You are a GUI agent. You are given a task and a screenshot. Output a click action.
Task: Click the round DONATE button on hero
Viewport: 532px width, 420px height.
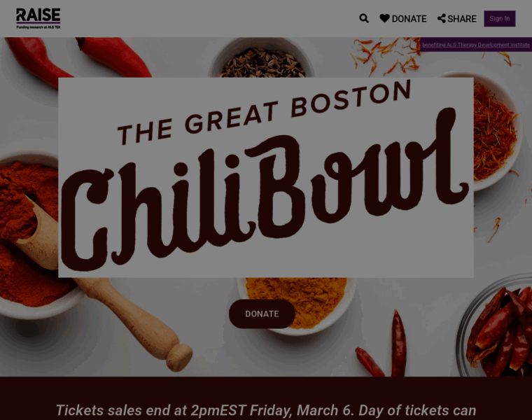[262, 314]
